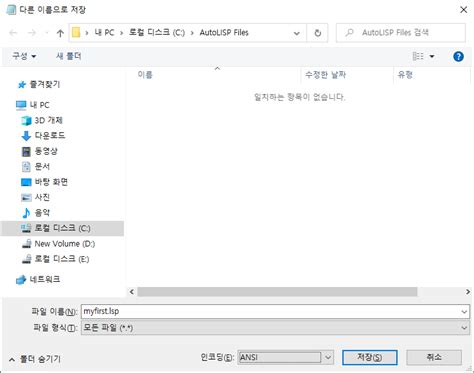This screenshot has height=373, width=474.
Task: Select '내 PC' in the address breadcrumb
Action: click(104, 33)
